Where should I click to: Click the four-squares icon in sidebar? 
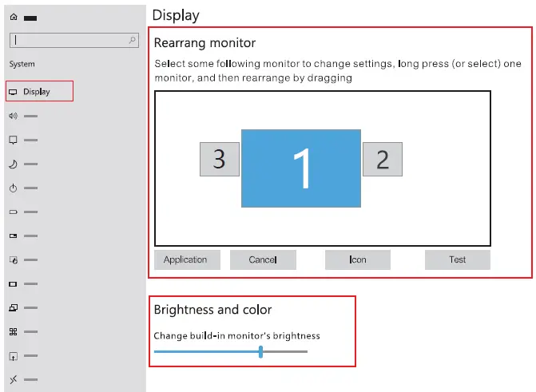click(13, 332)
